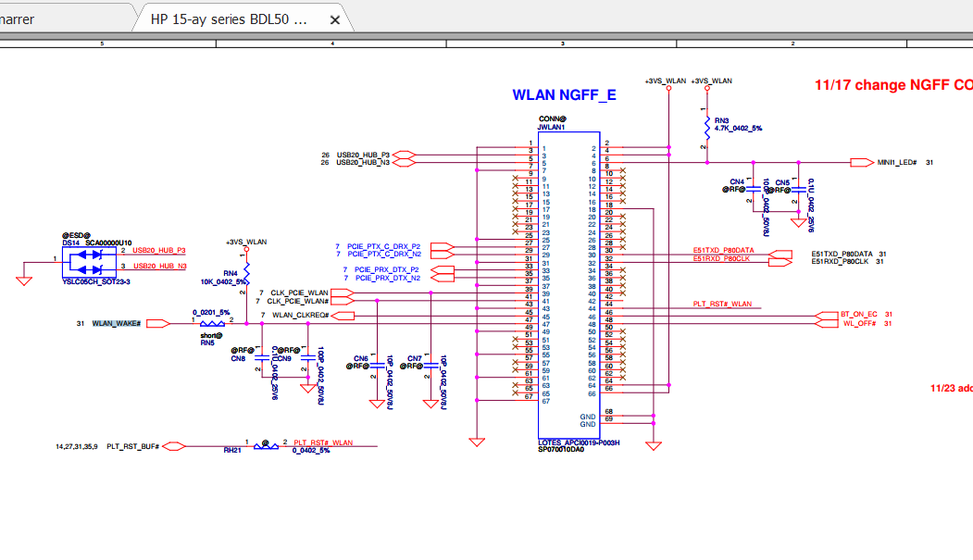
Task: Click the ground symbol below CN6
Action: click(377, 404)
